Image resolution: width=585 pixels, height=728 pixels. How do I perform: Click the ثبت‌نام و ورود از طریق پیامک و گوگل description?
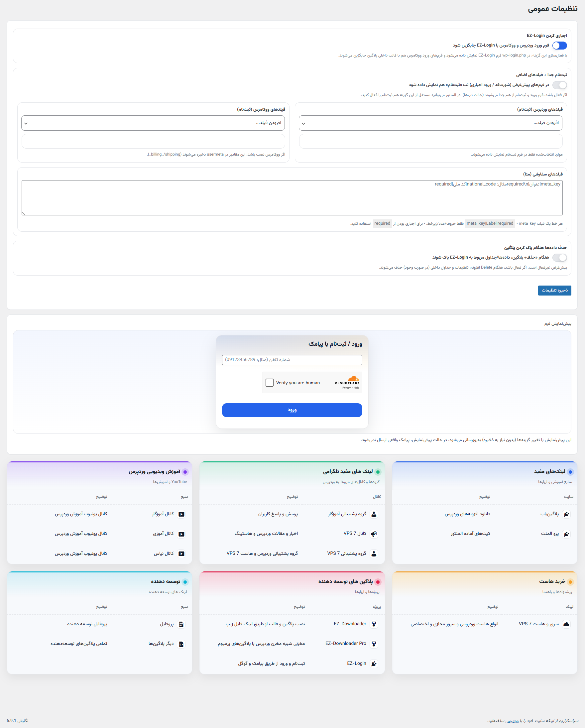point(272,664)
